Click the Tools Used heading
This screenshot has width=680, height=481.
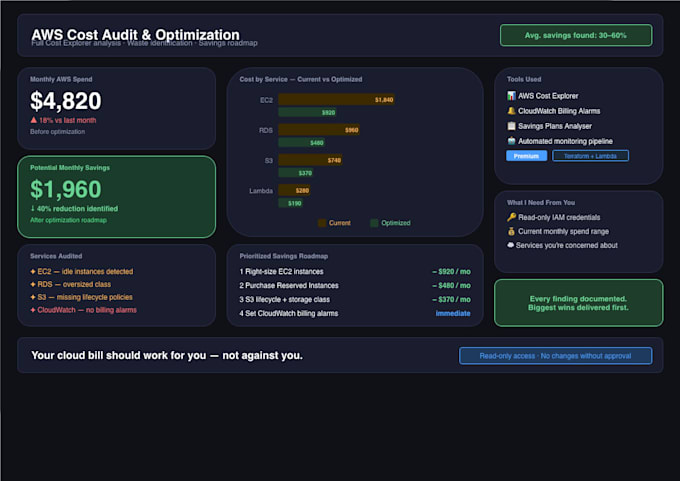coord(524,79)
